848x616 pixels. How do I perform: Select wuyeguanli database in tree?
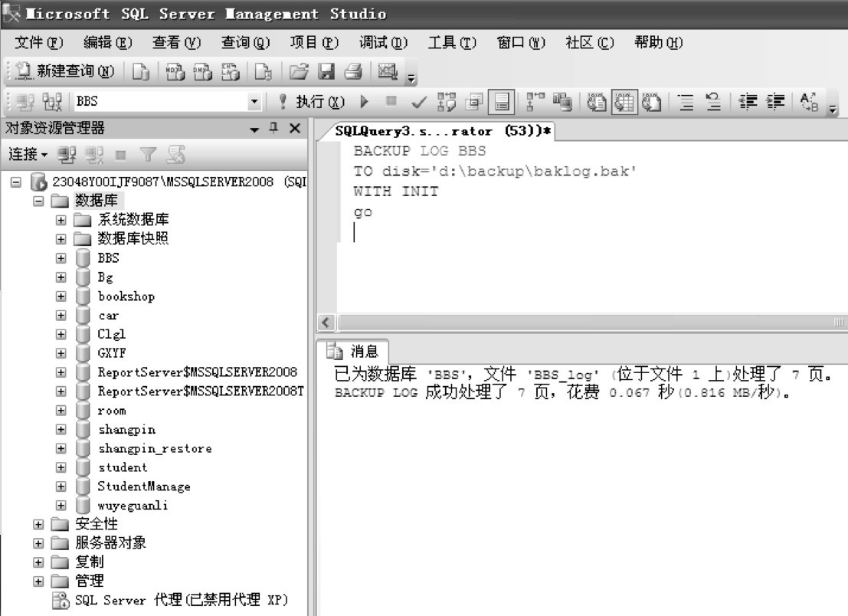pyautogui.click(x=133, y=506)
